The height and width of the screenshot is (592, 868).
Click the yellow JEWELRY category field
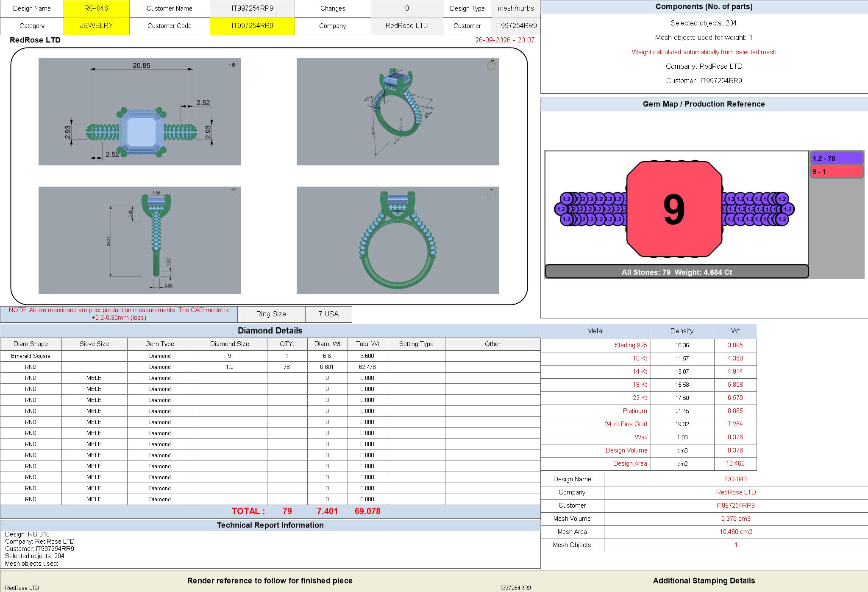[96, 26]
